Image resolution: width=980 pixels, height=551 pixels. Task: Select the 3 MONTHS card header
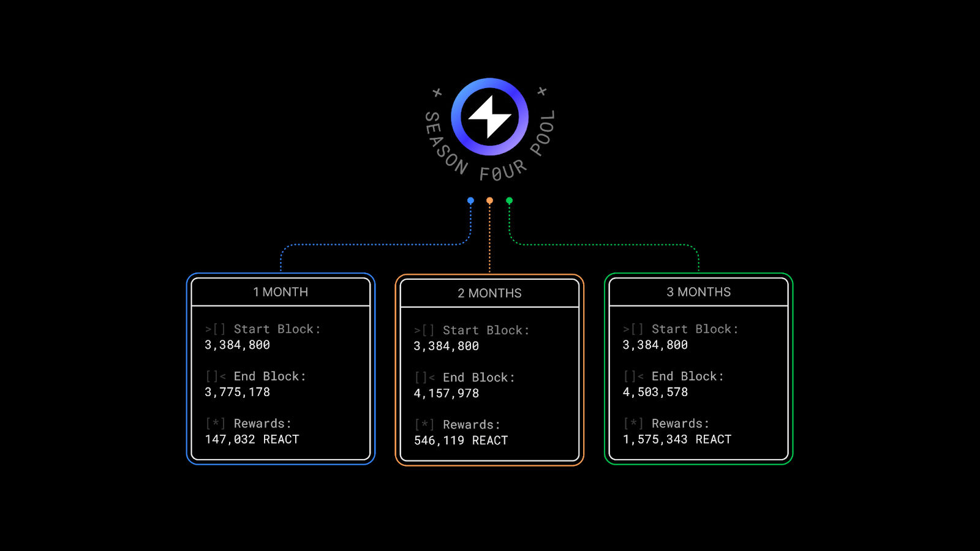click(x=698, y=292)
